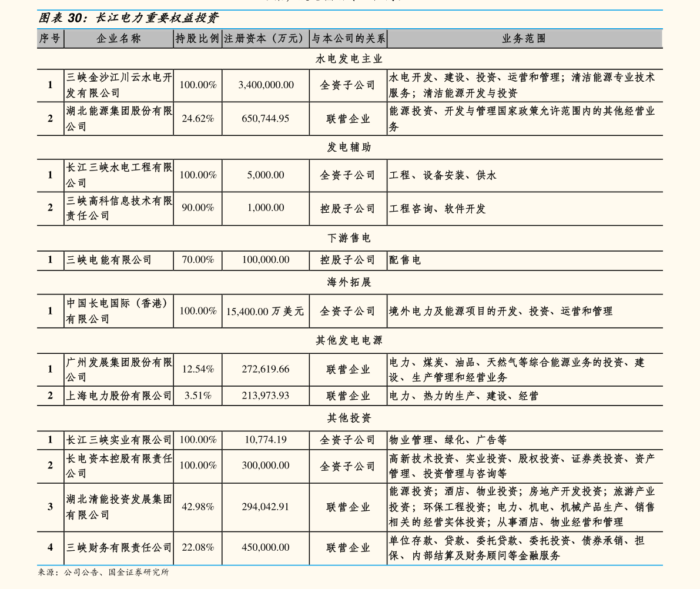The width and height of the screenshot is (700, 589).
Task: Click the source note "来源：公司公告、国金证券研究所"
Action: 103,572
